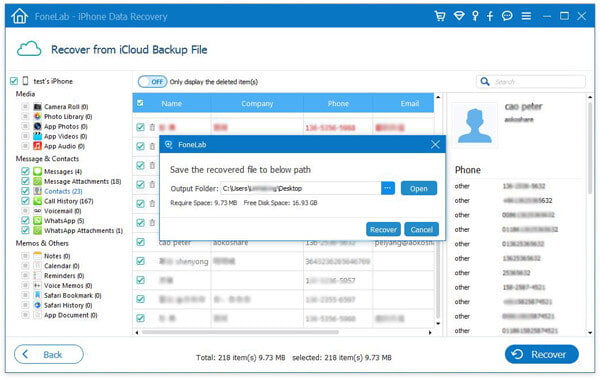Screen dimensions: 600x379
Task: Open the hamburger menu icon
Action: (527, 16)
